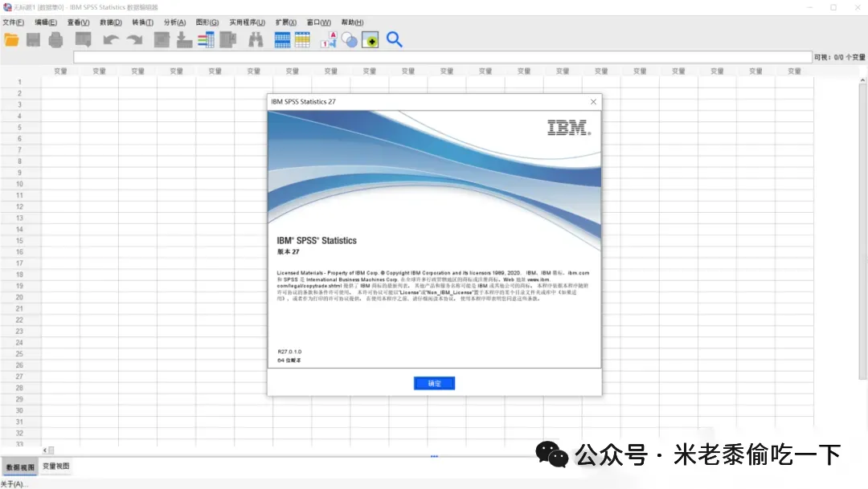Open the 文件(F) menu
Screen dimensions: 868x489
click(x=14, y=22)
